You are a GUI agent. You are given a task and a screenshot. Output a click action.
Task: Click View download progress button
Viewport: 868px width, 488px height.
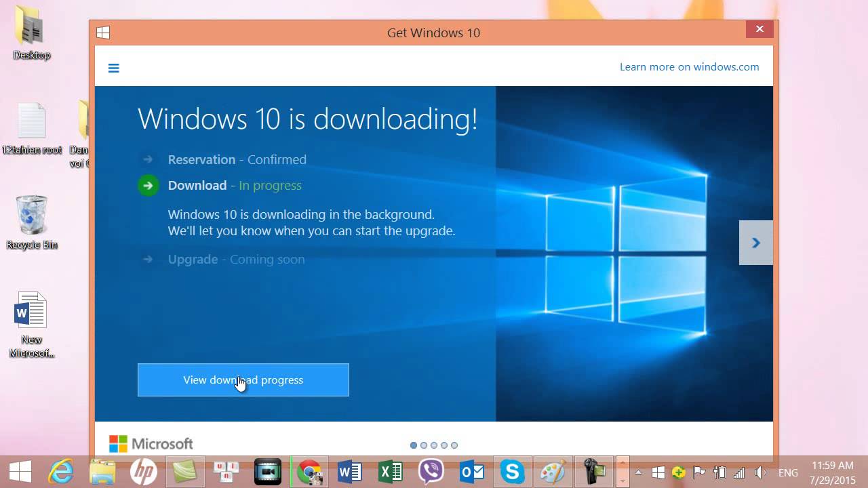(x=243, y=380)
